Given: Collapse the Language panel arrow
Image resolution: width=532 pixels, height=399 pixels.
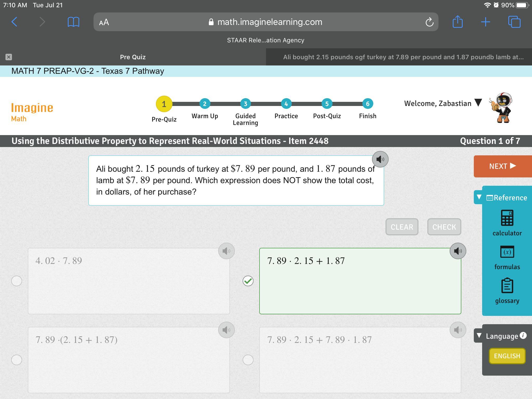Looking at the screenshot, I should pyautogui.click(x=479, y=335).
